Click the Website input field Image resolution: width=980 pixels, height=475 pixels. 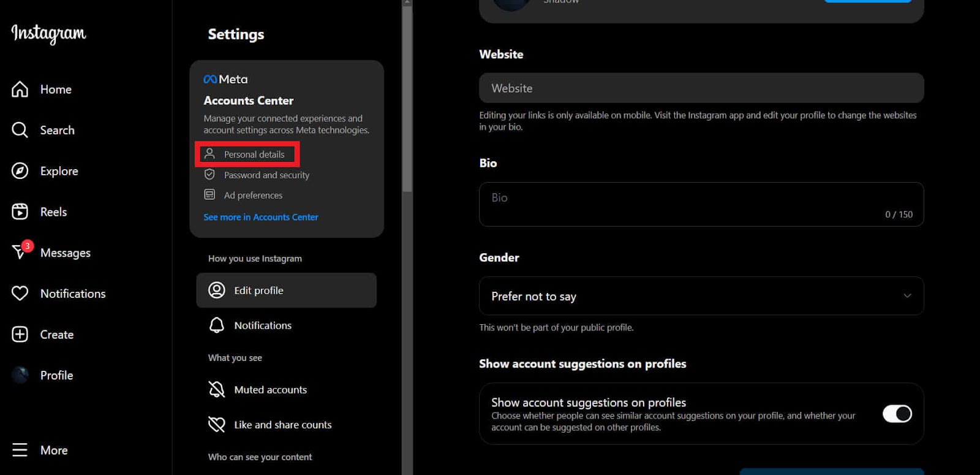pyautogui.click(x=701, y=88)
